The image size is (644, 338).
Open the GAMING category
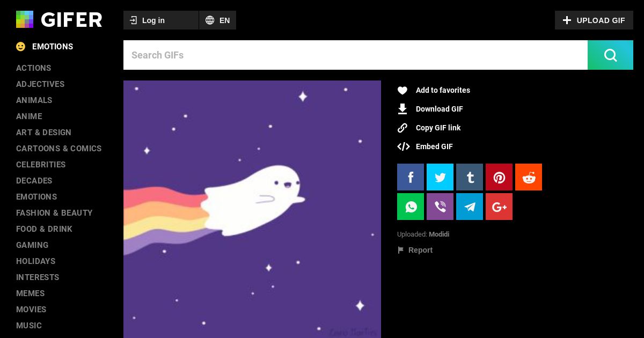click(x=32, y=245)
